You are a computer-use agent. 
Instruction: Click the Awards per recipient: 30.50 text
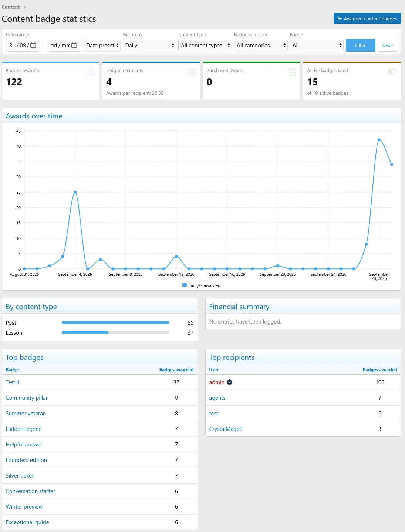click(x=135, y=93)
